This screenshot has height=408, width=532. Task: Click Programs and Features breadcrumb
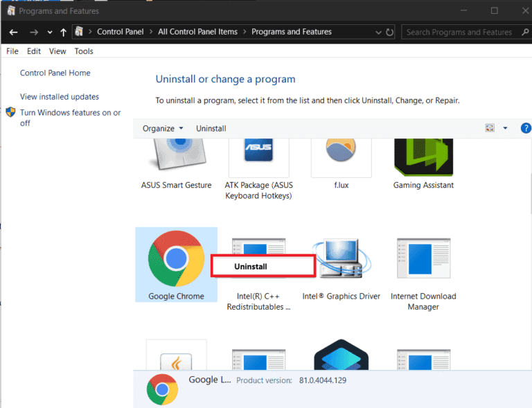[292, 32]
